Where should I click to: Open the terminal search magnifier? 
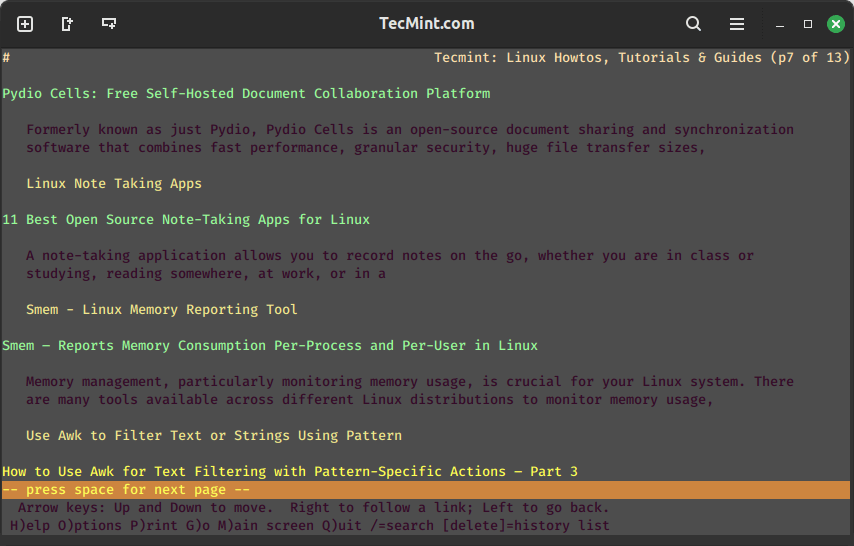pyautogui.click(x=693, y=24)
